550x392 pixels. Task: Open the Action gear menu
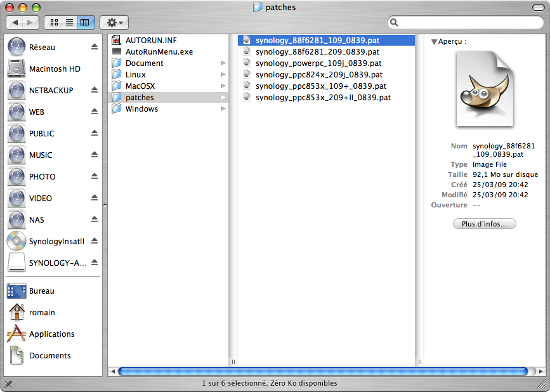pyautogui.click(x=114, y=22)
